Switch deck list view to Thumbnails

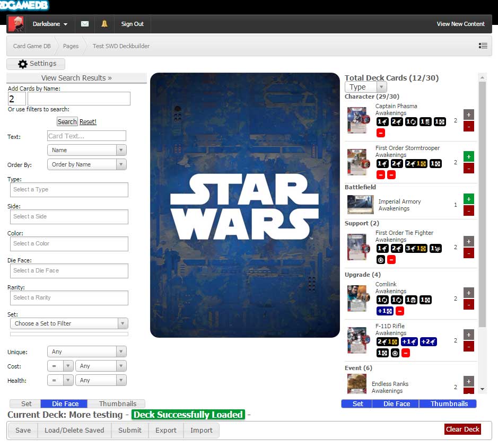[x=448, y=403]
